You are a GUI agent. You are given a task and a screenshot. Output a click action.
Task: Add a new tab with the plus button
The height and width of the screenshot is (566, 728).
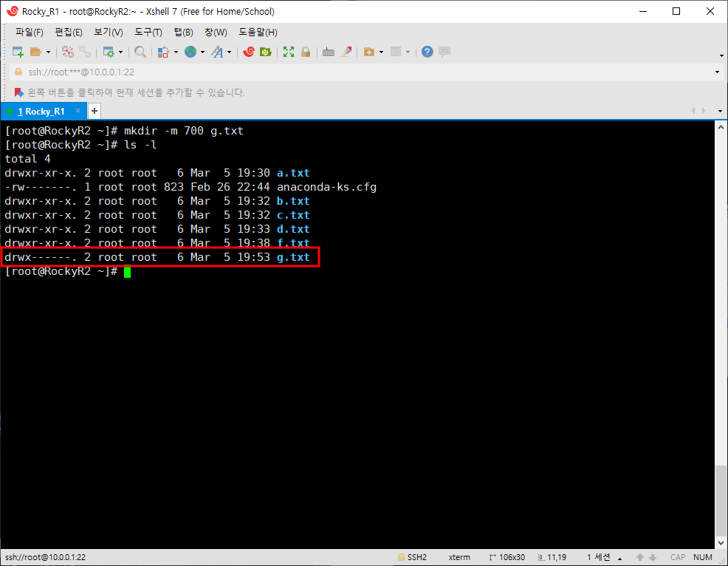tap(95, 111)
